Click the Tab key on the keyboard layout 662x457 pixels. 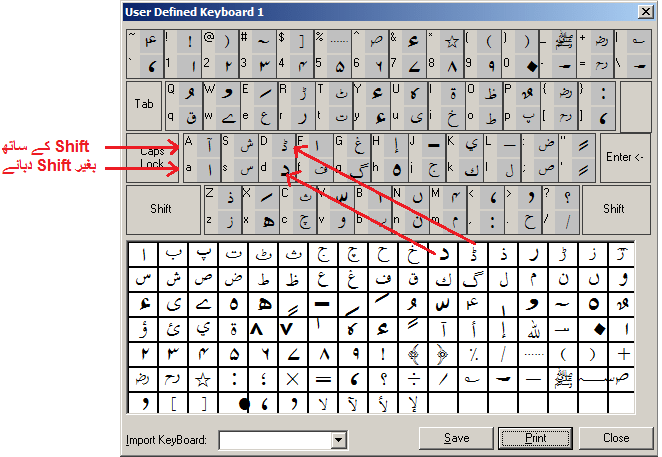144,106
